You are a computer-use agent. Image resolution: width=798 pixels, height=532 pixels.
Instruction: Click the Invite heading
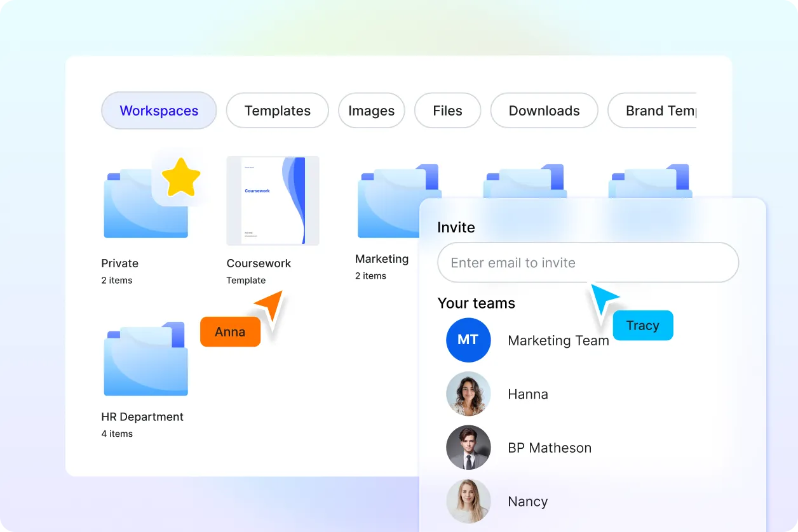click(x=456, y=227)
